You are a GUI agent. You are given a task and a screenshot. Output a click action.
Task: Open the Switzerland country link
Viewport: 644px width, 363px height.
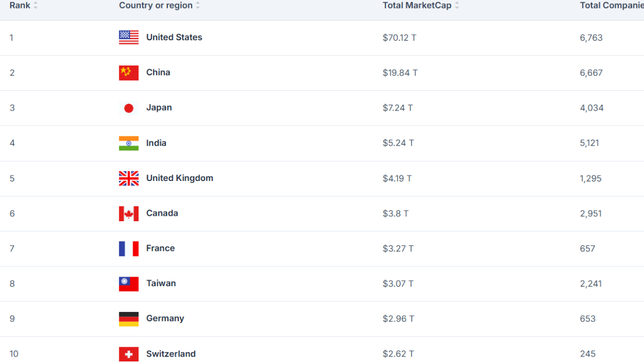click(x=171, y=354)
